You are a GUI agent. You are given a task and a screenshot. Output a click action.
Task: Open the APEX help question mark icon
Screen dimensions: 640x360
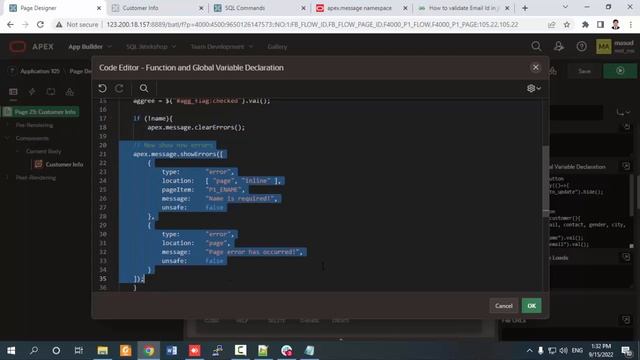coord(581,47)
